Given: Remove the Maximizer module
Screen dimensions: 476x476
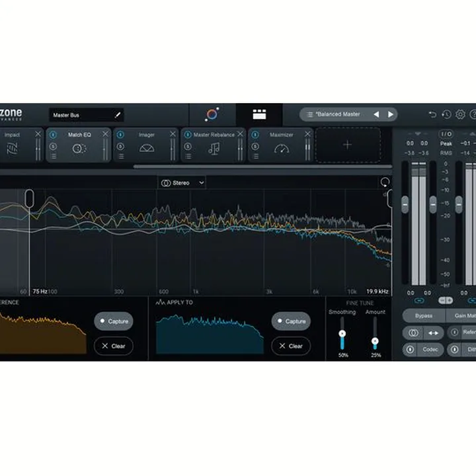Looking at the screenshot, I should click(x=307, y=134).
